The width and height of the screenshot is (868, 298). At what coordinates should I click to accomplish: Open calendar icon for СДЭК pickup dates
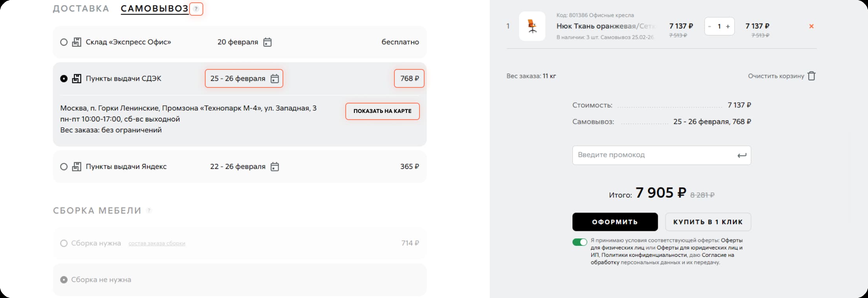275,79
